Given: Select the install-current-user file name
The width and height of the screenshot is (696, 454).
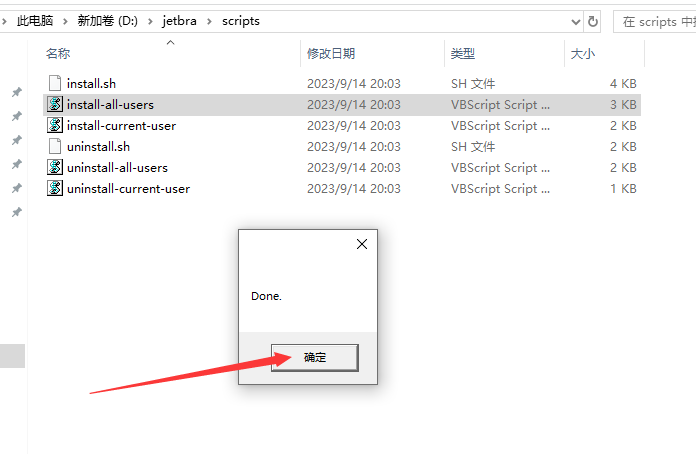Looking at the screenshot, I should pyautogui.click(x=121, y=126).
